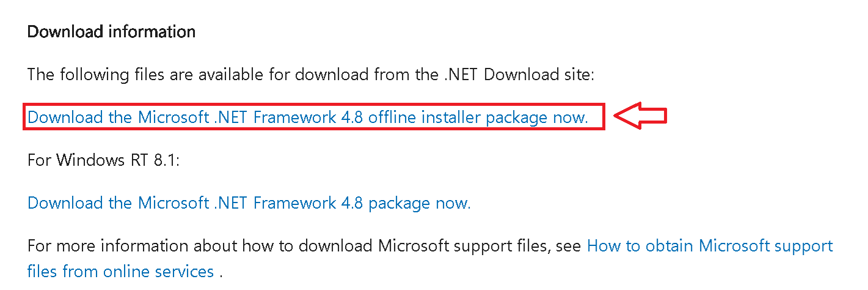Click the Windows RT .NET Framework 4.8 package link
The image size is (868, 290).
249,203
